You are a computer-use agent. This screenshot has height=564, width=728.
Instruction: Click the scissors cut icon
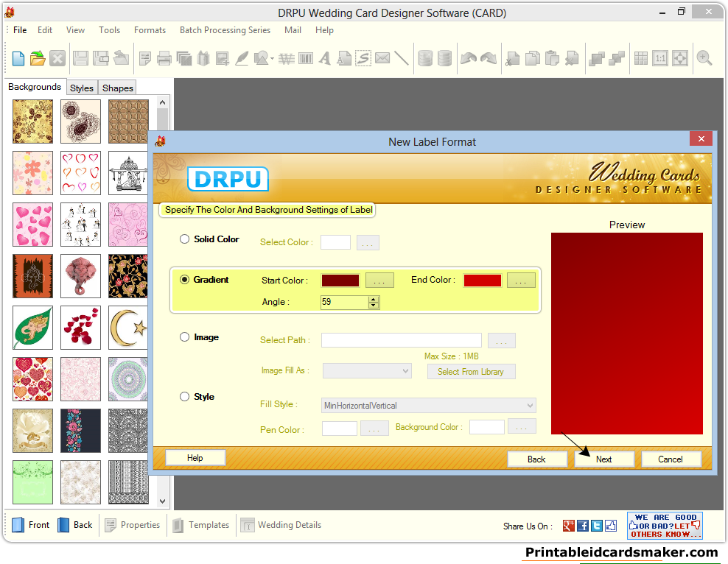point(513,58)
